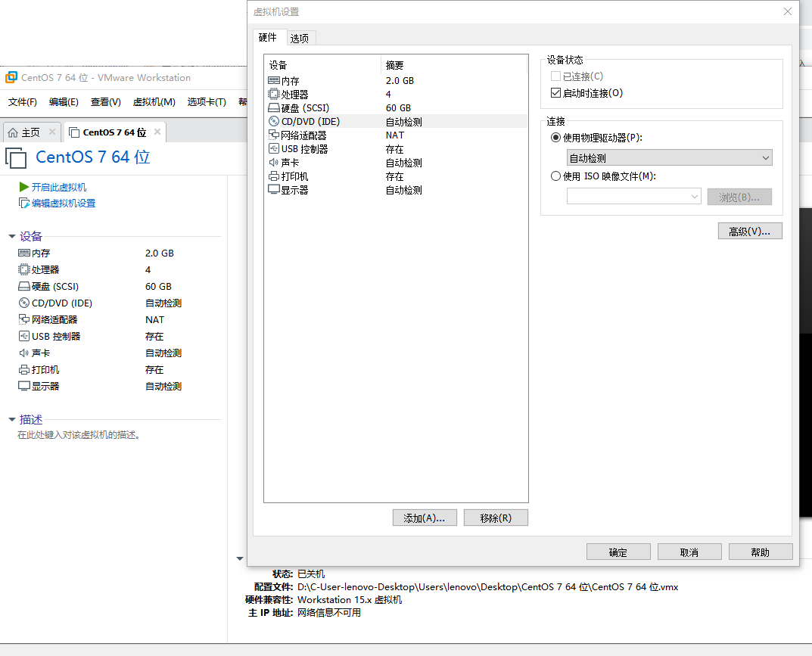812x656 pixels.
Task: Click display icon in main window device panel
Action: 24,386
